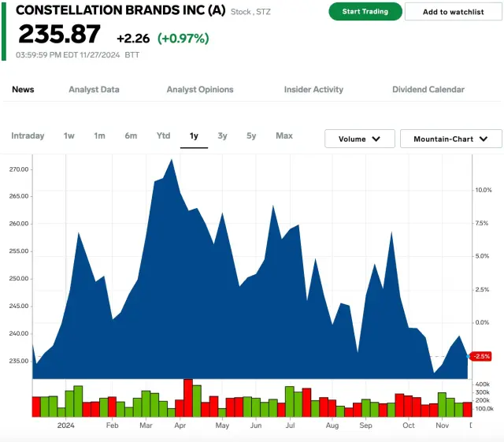Select the Intraday time range
504x442 pixels.
click(28, 136)
